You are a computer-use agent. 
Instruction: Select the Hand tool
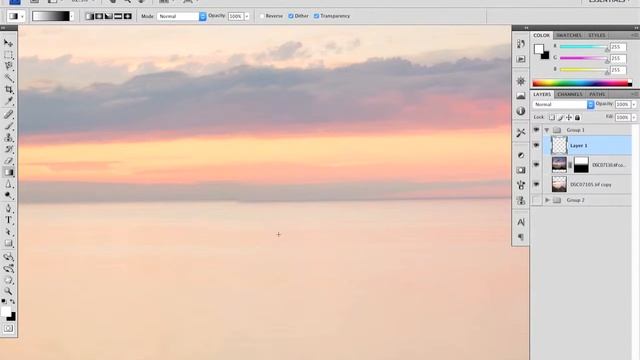point(8,280)
